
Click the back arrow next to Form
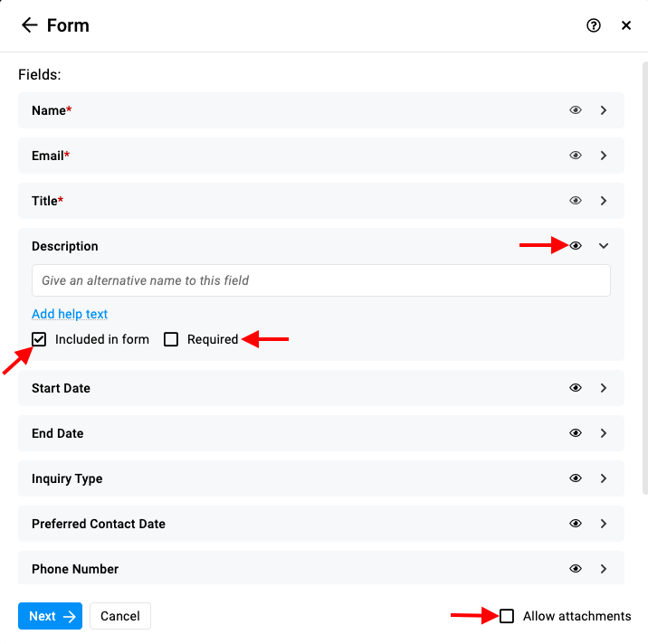pyautogui.click(x=29, y=25)
